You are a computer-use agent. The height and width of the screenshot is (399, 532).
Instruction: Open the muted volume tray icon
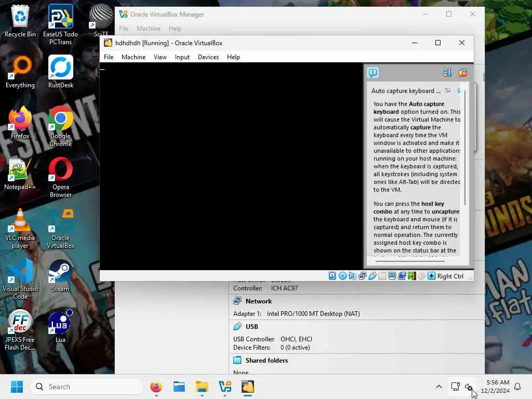click(x=469, y=387)
